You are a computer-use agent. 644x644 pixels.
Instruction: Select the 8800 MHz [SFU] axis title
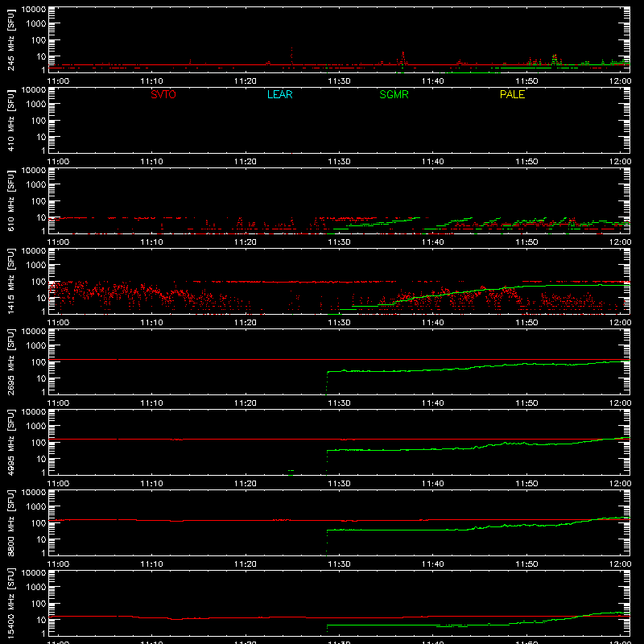point(10,522)
